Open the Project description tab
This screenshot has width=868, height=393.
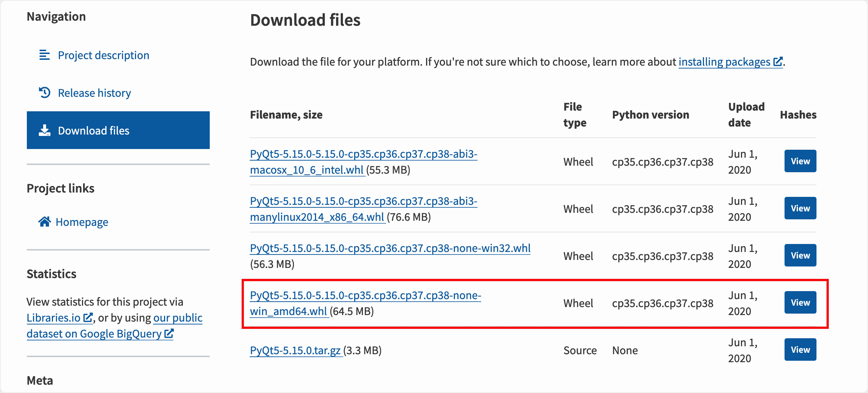coord(103,55)
